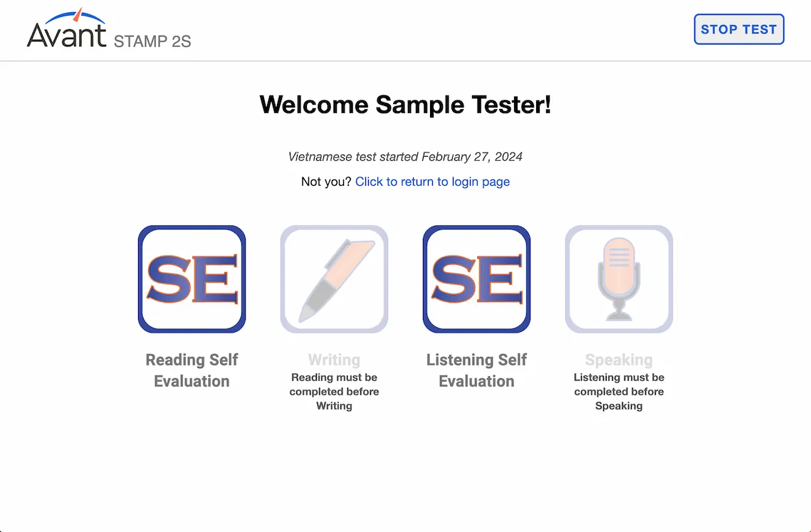
Task: Select the greyed-out Writing pen icon
Action: [x=334, y=279]
